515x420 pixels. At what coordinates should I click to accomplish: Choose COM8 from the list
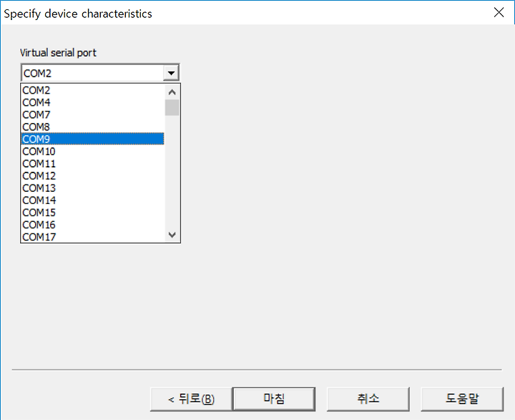(92, 127)
